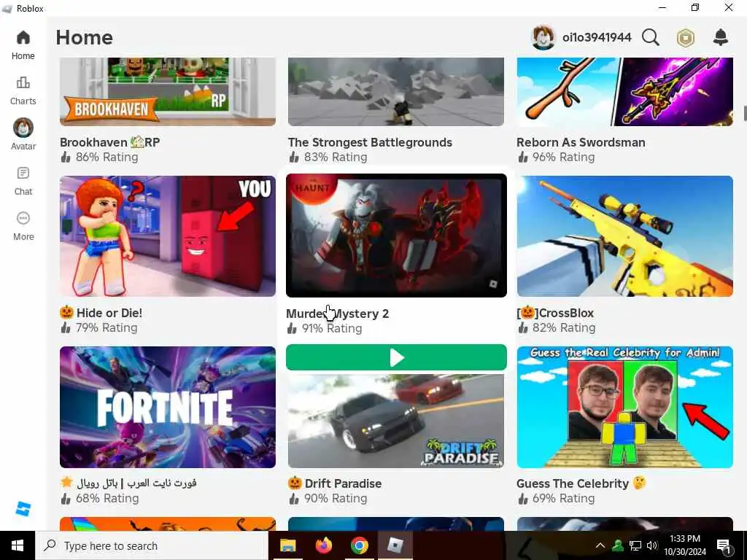The image size is (747, 560).
Task: Click the Hide or Die! title
Action: (101, 312)
